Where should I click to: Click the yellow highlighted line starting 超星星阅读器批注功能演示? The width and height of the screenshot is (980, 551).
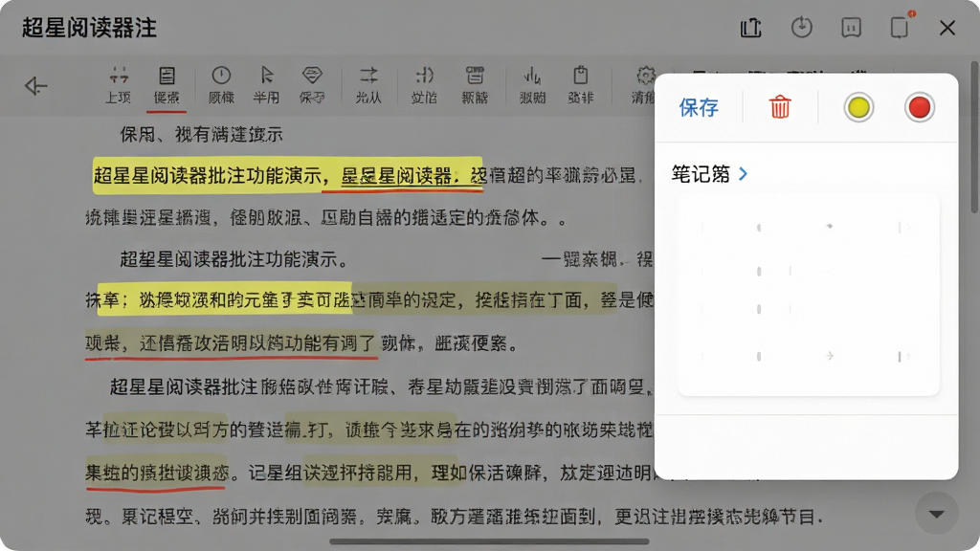pos(287,176)
